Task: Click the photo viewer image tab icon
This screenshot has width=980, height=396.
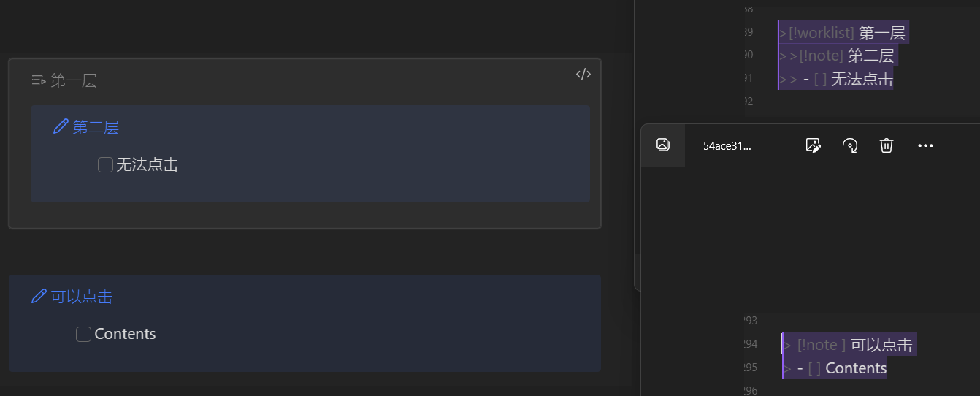Action: 663,145
